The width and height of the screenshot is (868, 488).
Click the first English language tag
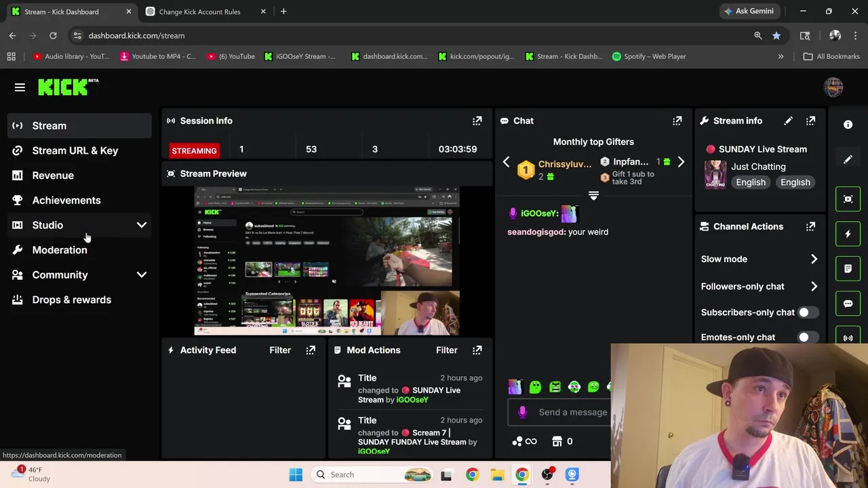tap(751, 182)
